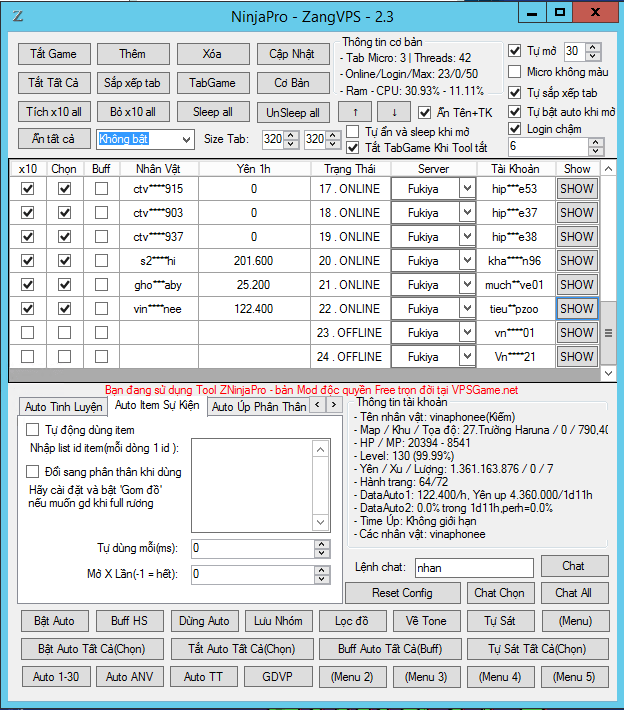The width and height of the screenshot is (624, 710).
Task: Open Server dropdown for row 23 OFFLINE
Action: click(467, 332)
